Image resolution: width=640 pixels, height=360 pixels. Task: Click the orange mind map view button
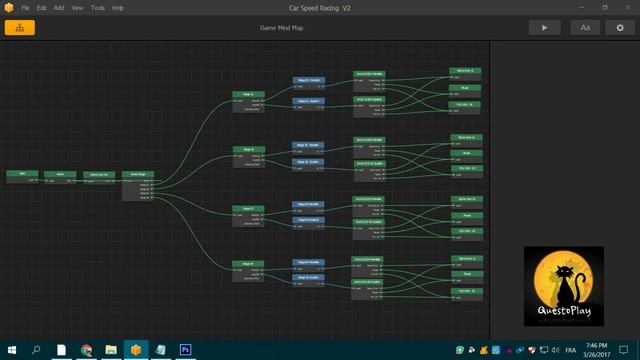(x=20, y=28)
